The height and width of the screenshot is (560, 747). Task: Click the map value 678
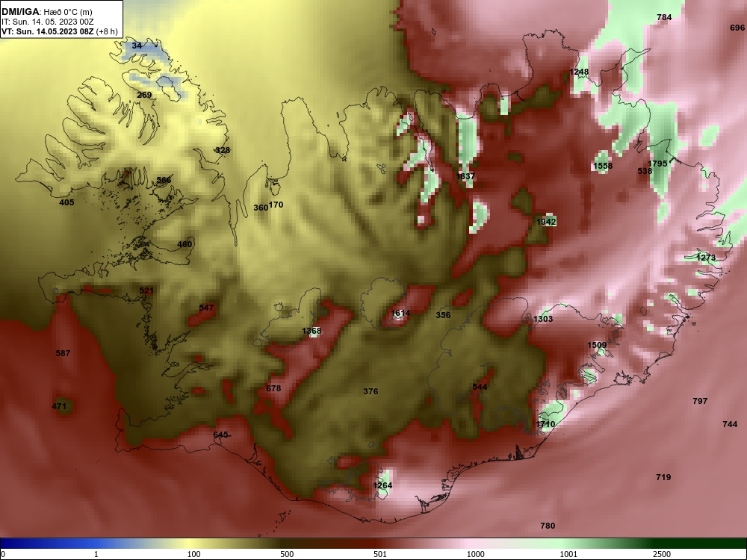tap(273, 388)
